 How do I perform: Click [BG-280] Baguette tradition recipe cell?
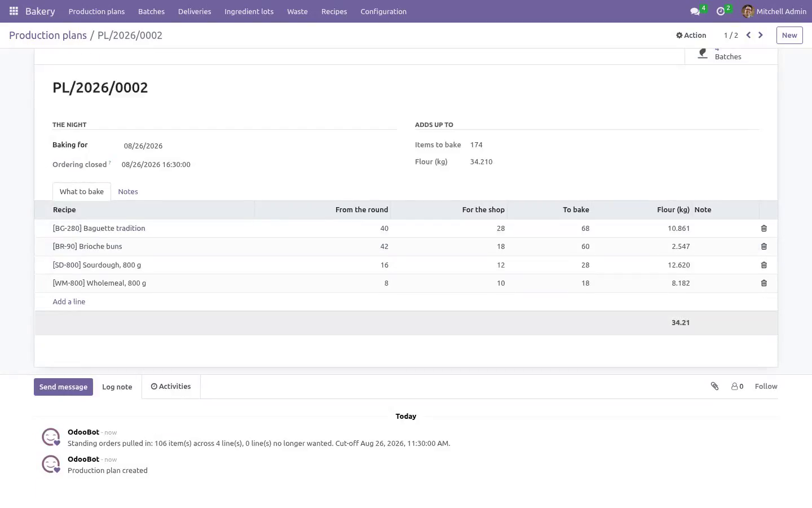click(145, 229)
